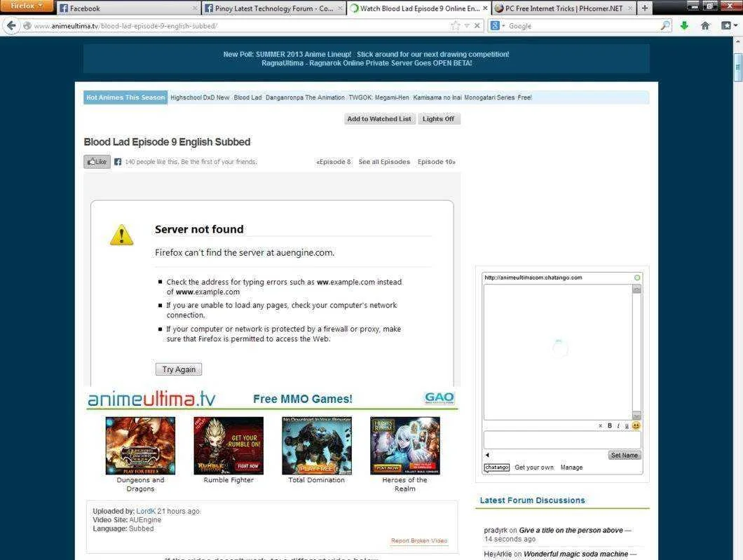Click the chat collapse left arrow
The width and height of the screenshot is (743, 560).
coord(487,455)
